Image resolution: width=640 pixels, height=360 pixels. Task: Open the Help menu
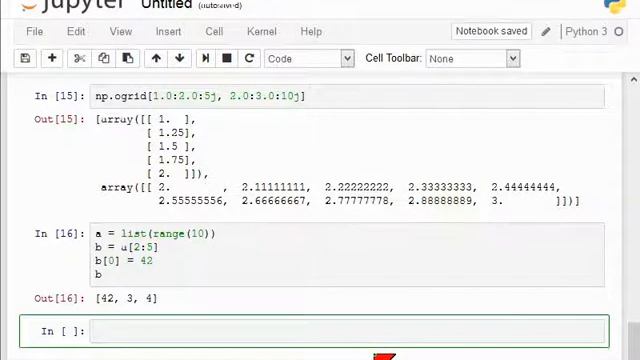click(311, 31)
